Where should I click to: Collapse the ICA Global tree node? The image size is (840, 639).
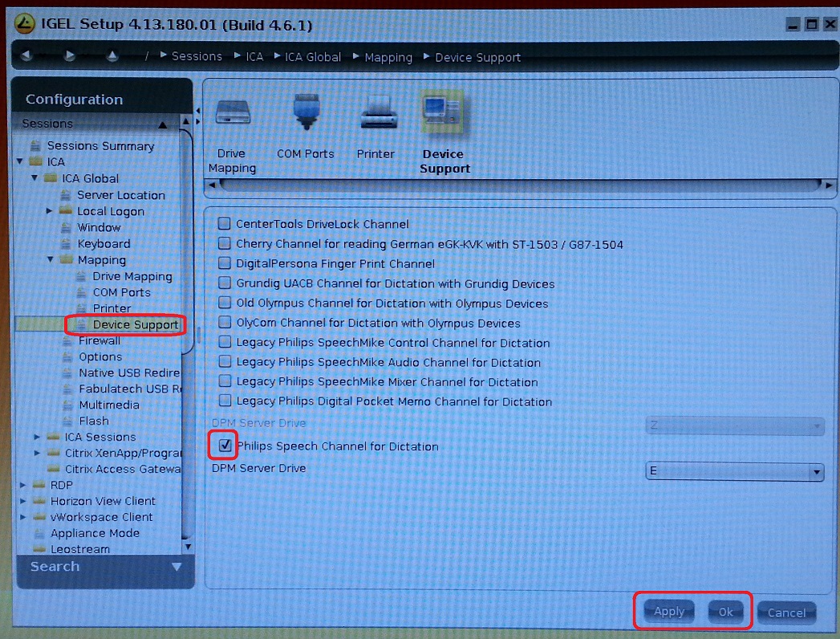coord(34,177)
